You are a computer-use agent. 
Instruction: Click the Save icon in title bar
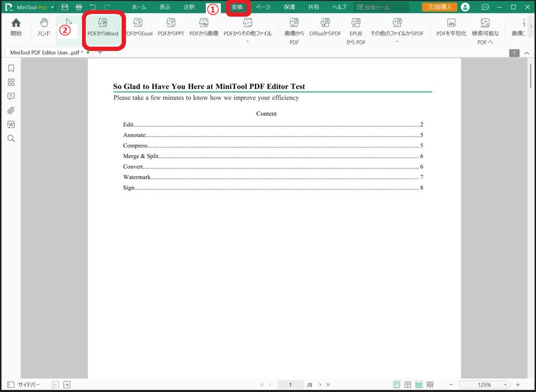coord(65,7)
